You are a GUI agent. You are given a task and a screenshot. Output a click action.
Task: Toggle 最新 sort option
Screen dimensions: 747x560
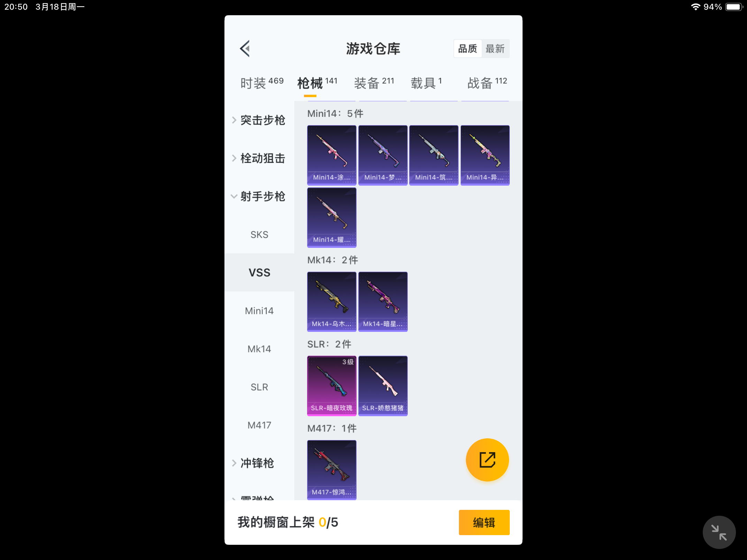(494, 49)
